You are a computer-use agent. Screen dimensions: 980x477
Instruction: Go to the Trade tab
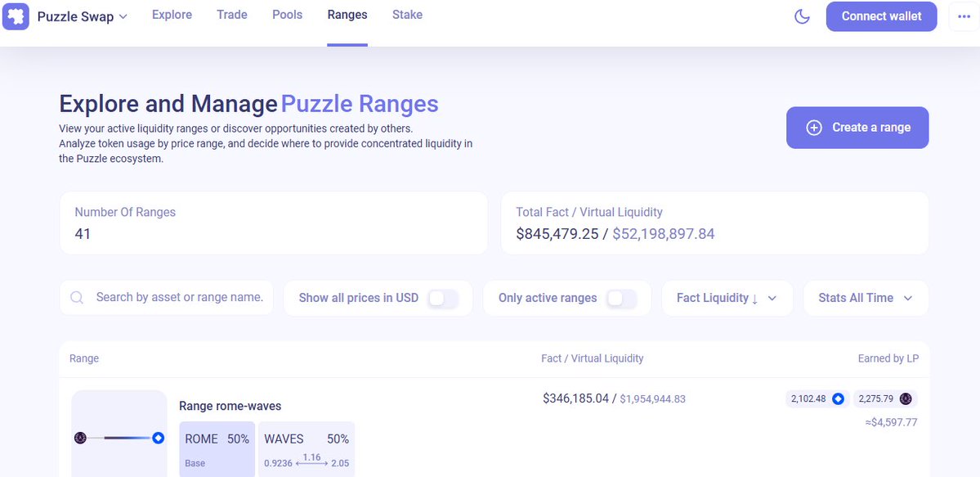pos(232,15)
